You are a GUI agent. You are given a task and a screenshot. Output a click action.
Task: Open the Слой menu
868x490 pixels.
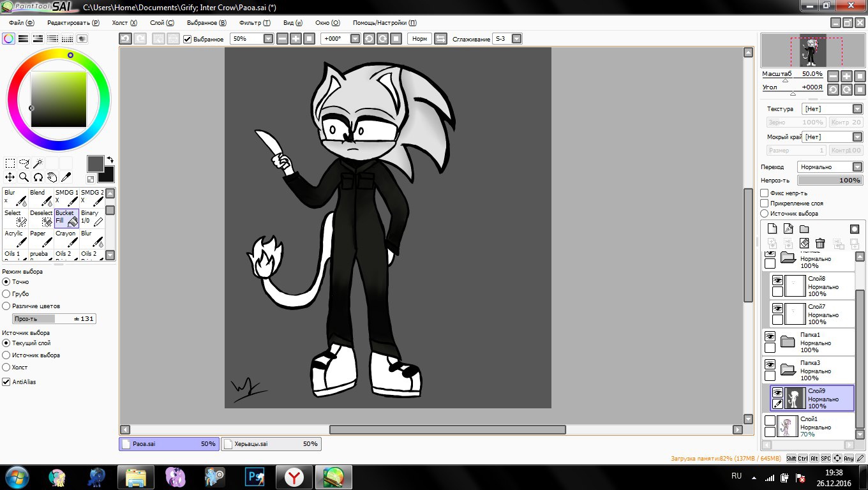[161, 22]
